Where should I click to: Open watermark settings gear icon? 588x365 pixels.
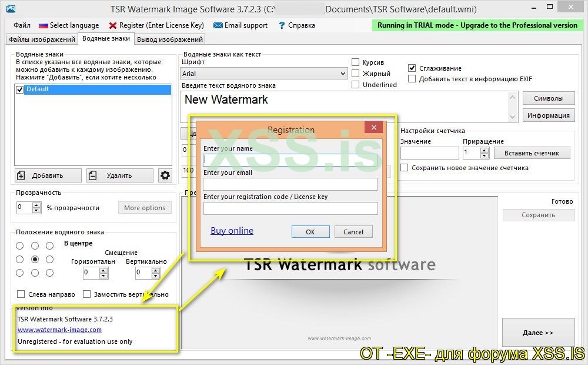click(x=165, y=175)
